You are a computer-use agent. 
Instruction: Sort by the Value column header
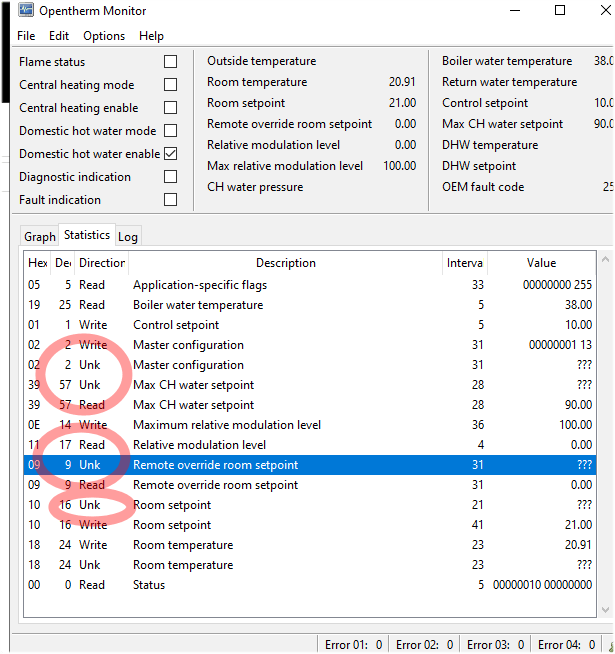[x=541, y=263]
